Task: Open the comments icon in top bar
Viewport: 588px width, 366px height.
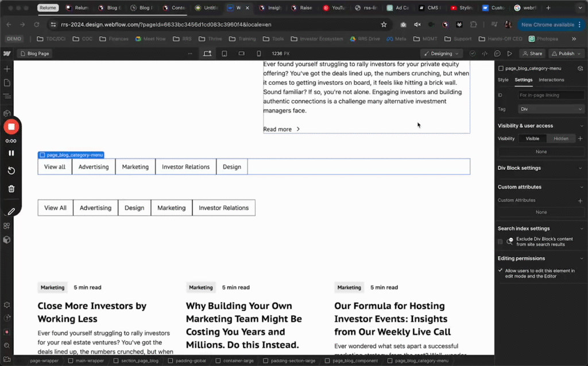Action: 497,53
